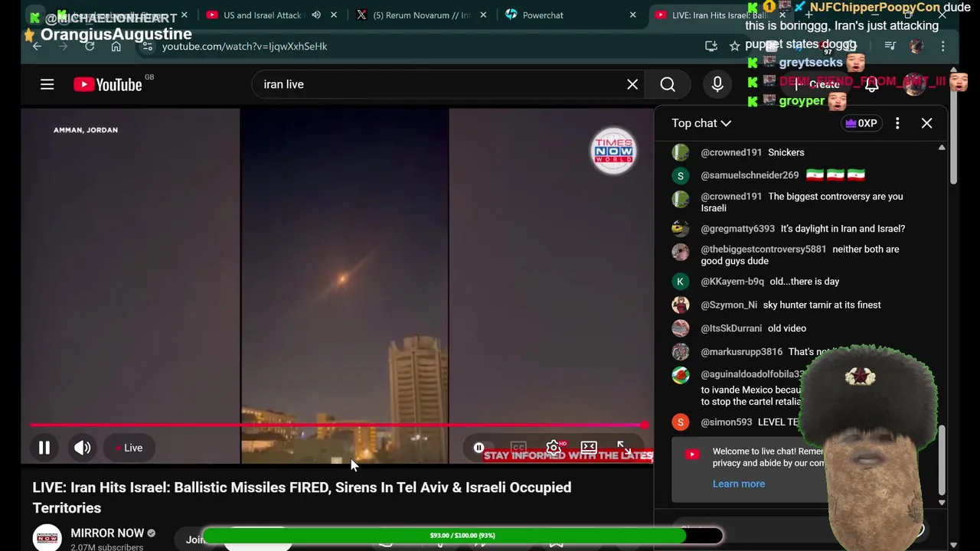Viewport: 980px width, 551px height.
Task: Close the Rerum Novarum X tab
Action: 483,15
